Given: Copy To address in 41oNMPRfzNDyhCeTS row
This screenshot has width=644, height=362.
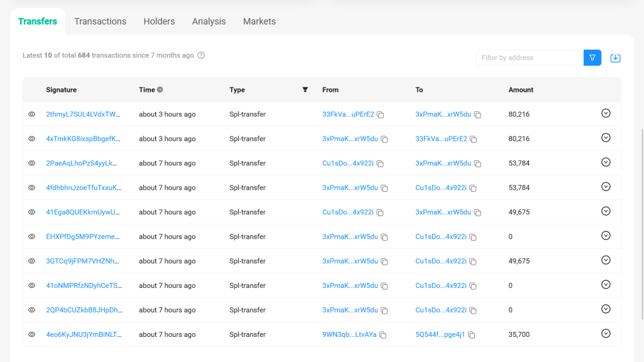Looking at the screenshot, I should click(x=473, y=286).
